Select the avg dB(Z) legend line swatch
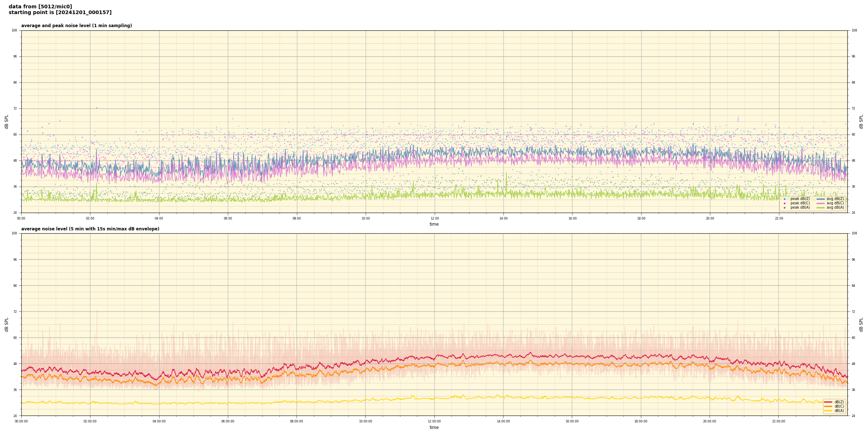Screen dimensions: 868x434 click(x=821, y=199)
